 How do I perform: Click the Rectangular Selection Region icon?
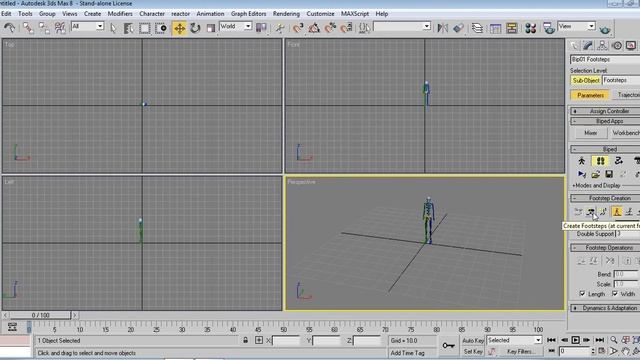(144, 28)
